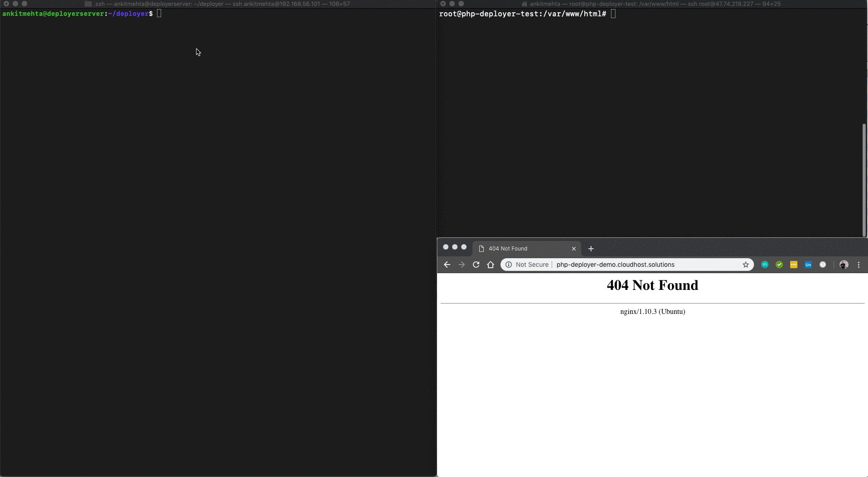This screenshot has height=477, width=868.
Task: Click the folder icon in left terminal title
Action: click(88, 4)
